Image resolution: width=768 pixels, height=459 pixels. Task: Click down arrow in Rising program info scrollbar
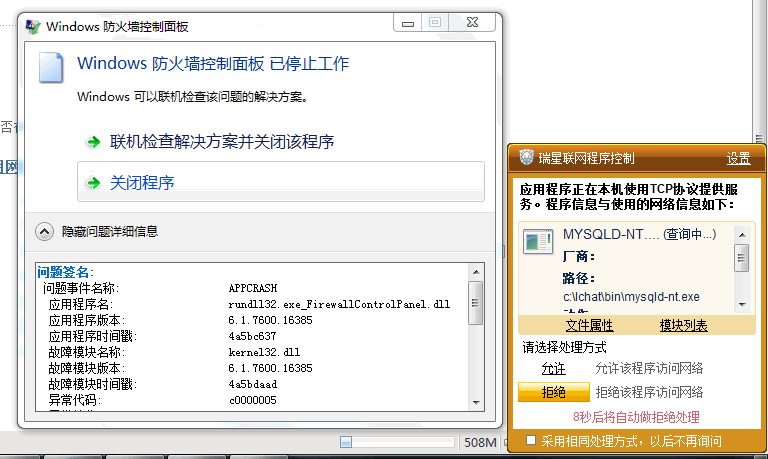point(742,305)
